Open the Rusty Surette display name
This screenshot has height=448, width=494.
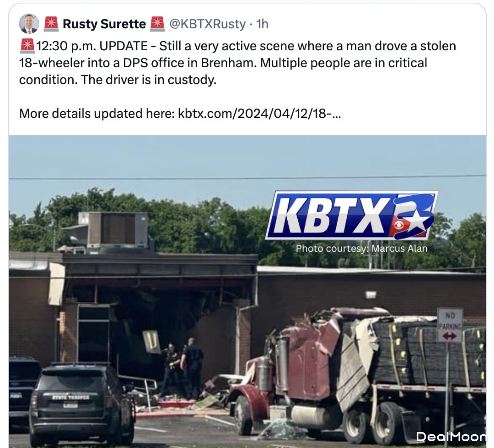coord(104,24)
